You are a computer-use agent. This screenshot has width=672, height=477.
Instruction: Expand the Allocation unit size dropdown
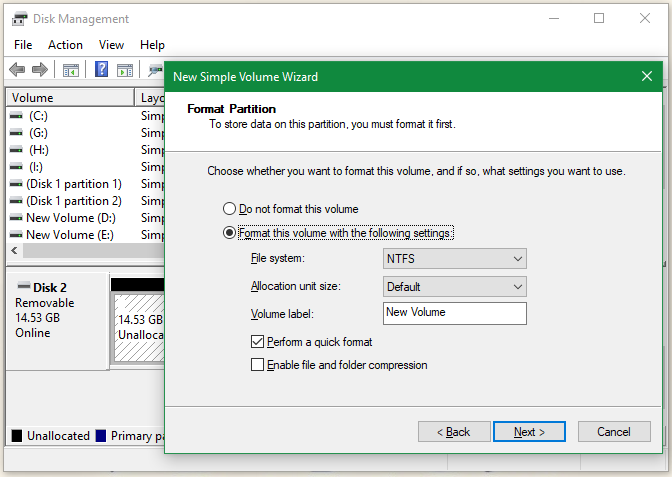(455, 287)
